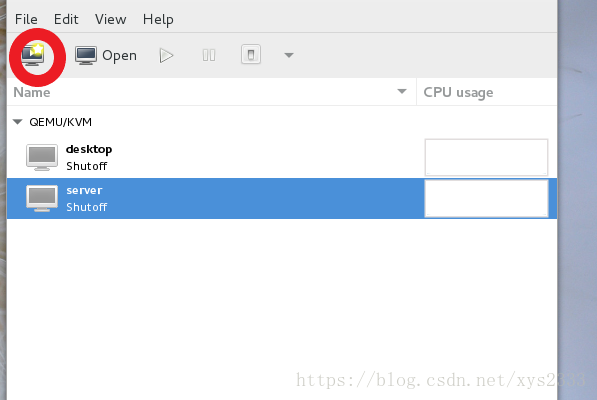
Task: Click the Create new virtual machine icon
Action: pyautogui.click(x=33, y=55)
